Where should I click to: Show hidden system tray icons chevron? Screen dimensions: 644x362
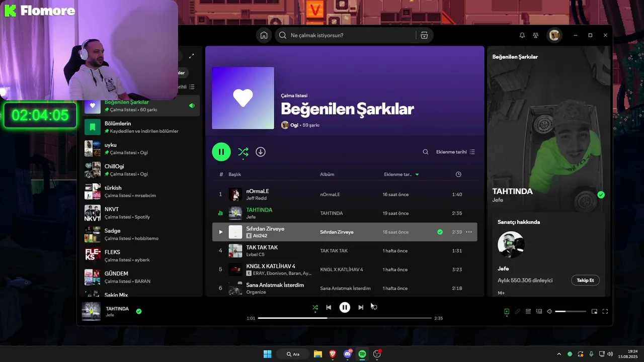pos(558,354)
